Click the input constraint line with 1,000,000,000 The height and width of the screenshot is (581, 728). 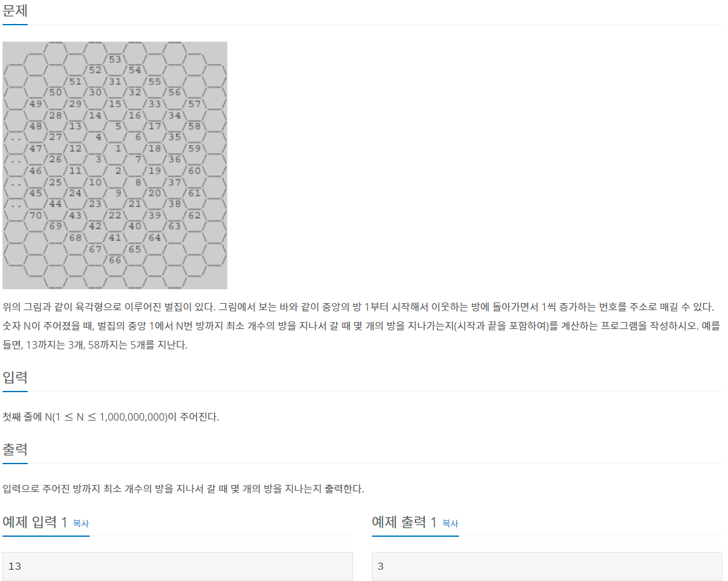pyautogui.click(x=110, y=417)
